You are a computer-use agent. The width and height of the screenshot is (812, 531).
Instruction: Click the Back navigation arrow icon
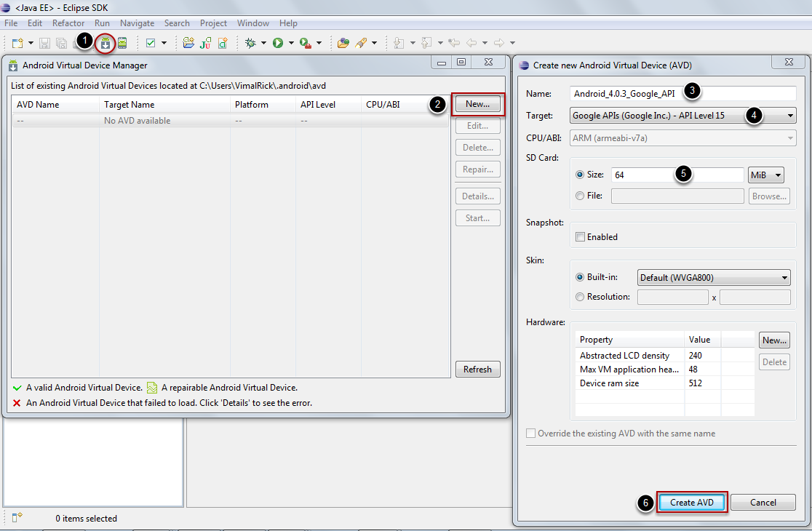point(471,43)
